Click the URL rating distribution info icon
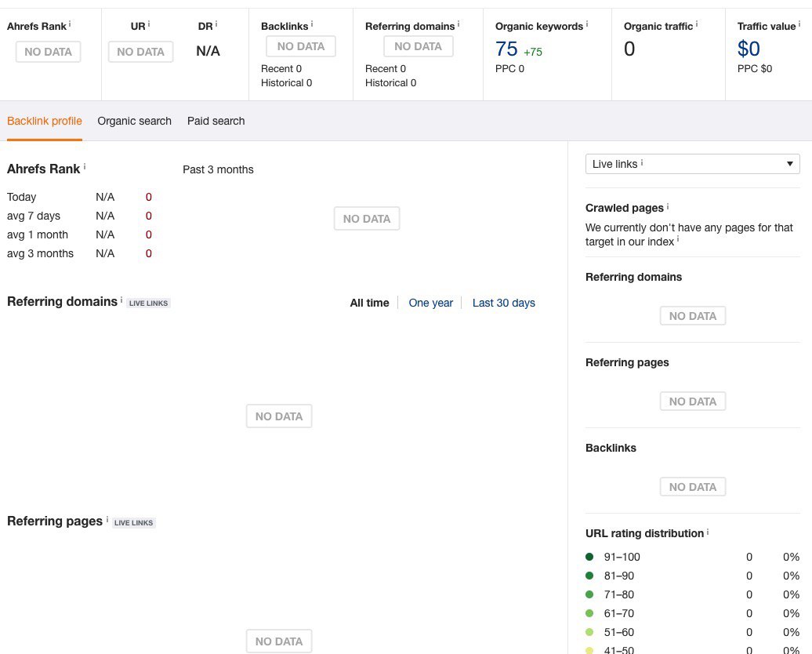Viewport: 812px width, 654px height. [708, 532]
